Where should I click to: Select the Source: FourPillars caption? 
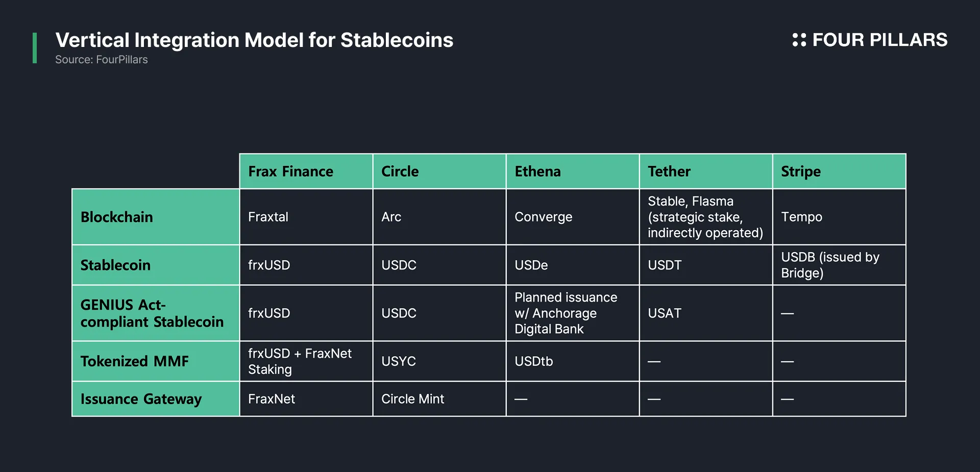coord(101,60)
